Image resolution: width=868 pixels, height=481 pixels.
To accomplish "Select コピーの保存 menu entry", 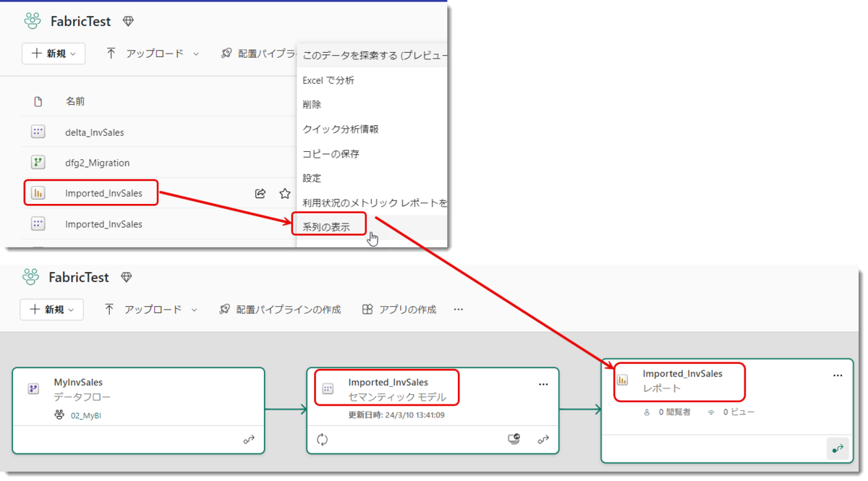I will (x=372, y=154).
